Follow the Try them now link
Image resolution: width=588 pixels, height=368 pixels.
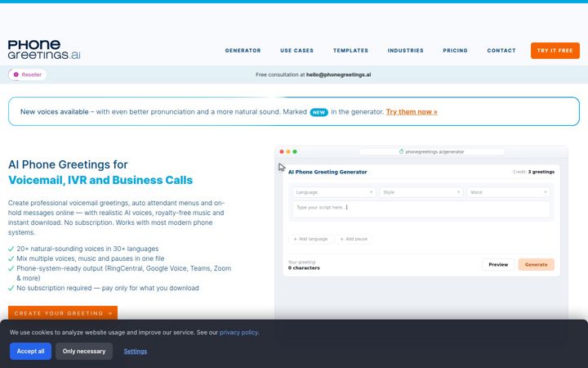pyautogui.click(x=412, y=112)
